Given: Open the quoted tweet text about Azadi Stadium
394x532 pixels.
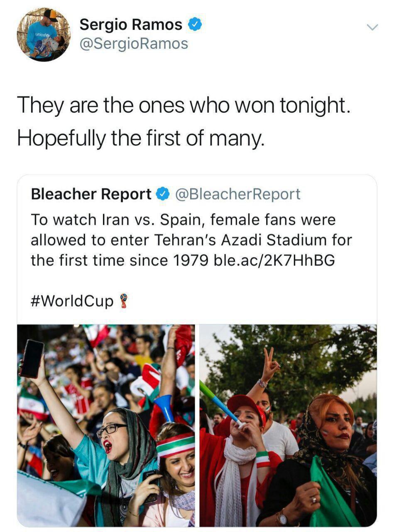Looking at the screenshot, I should [191, 240].
